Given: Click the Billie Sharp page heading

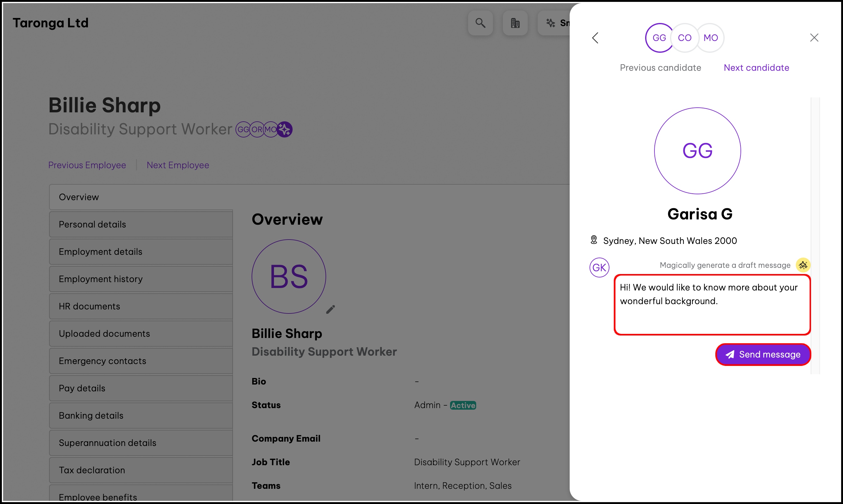Looking at the screenshot, I should pos(104,105).
